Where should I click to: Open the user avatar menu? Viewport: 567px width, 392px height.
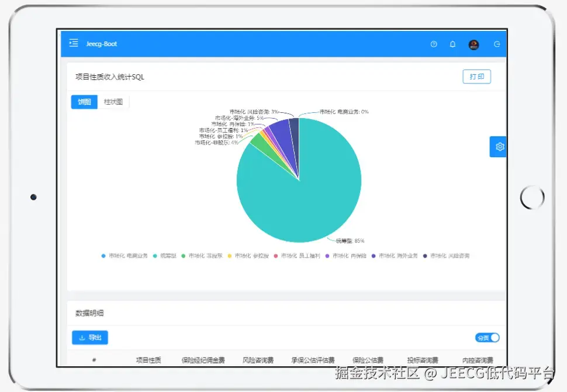[x=473, y=44]
